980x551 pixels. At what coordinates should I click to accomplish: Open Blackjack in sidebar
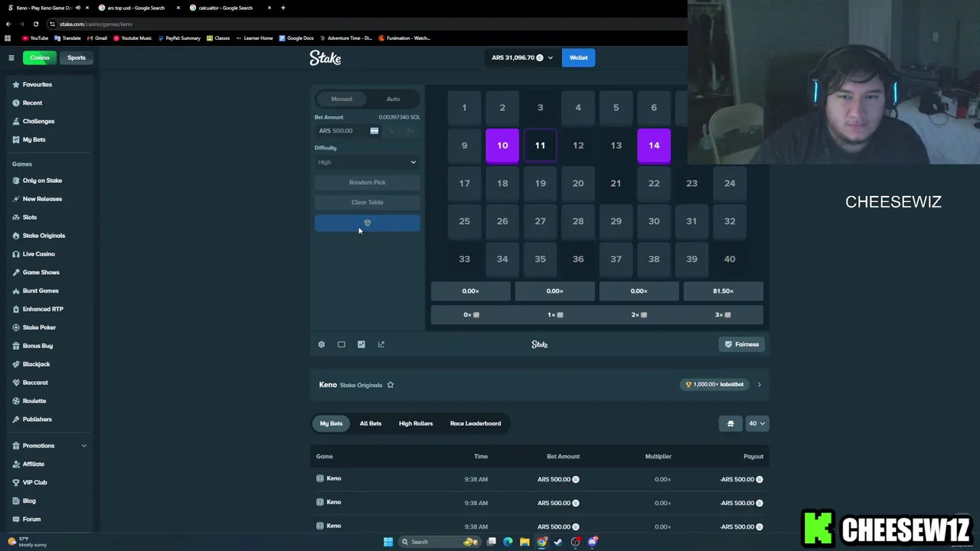[x=36, y=364]
